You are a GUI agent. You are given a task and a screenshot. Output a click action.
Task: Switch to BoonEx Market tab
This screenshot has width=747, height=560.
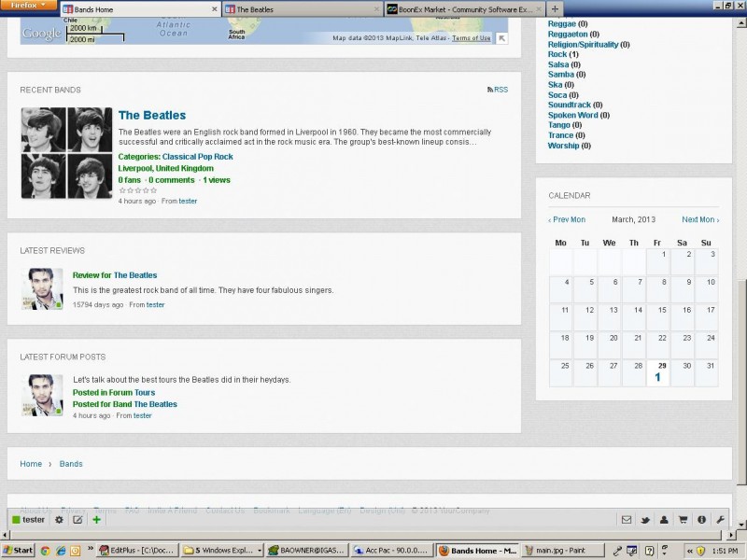pos(464,9)
